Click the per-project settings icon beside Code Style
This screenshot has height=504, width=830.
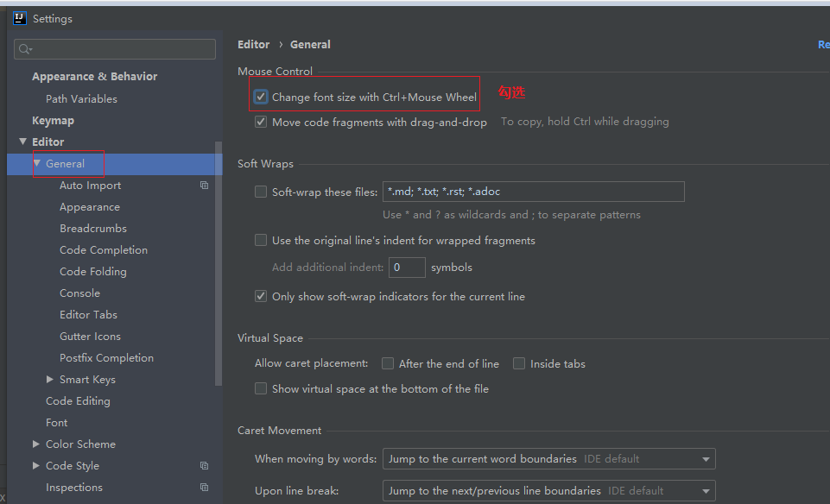click(204, 465)
